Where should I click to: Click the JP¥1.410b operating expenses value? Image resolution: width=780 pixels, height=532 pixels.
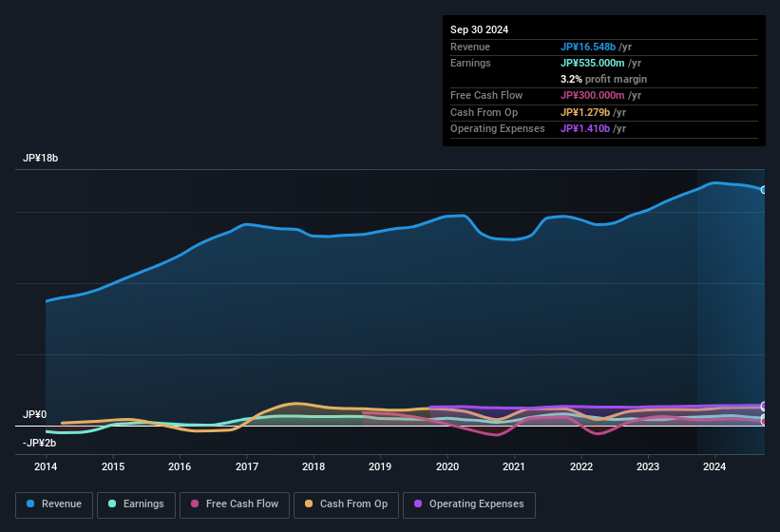585,129
